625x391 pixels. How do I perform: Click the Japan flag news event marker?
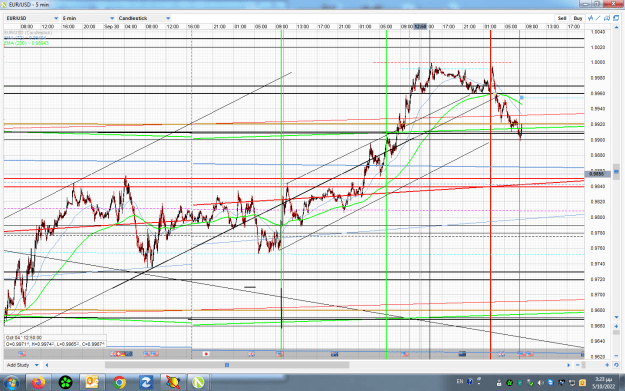tap(206, 354)
